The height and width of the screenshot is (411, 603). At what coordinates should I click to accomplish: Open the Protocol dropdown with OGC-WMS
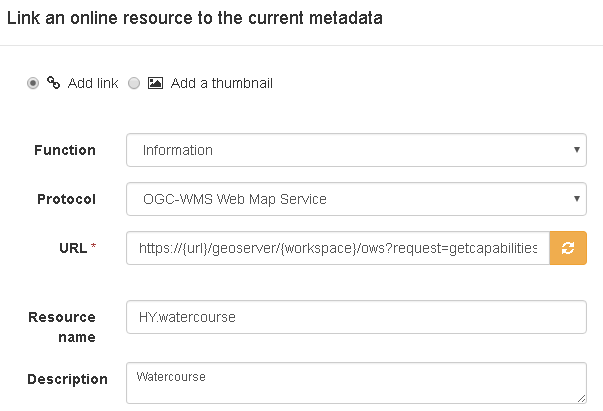[x=356, y=199]
